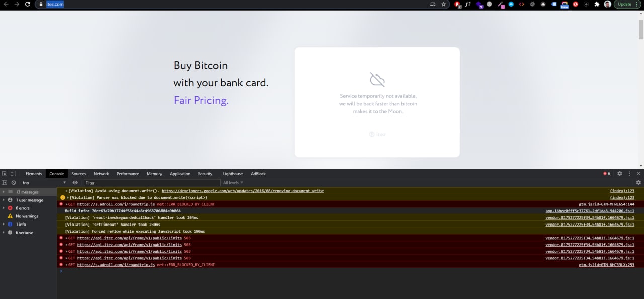
Task: Click the Forced reflow violation message
Action: click(x=135, y=231)
